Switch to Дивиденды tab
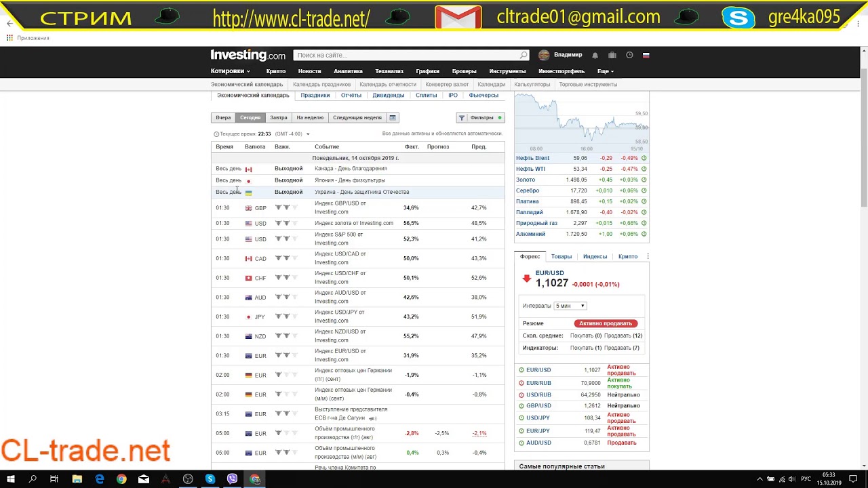 [388, 96]
